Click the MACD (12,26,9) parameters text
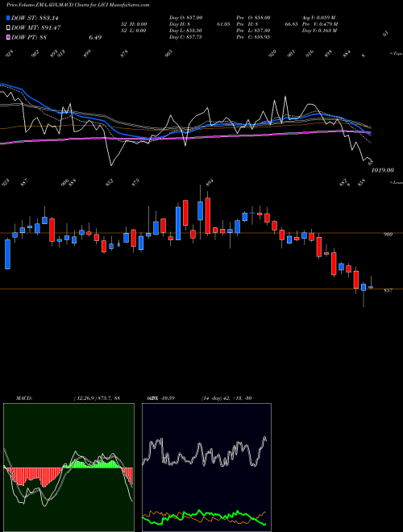The height and width of the screenshot is (532, 403). click(97, 398)
